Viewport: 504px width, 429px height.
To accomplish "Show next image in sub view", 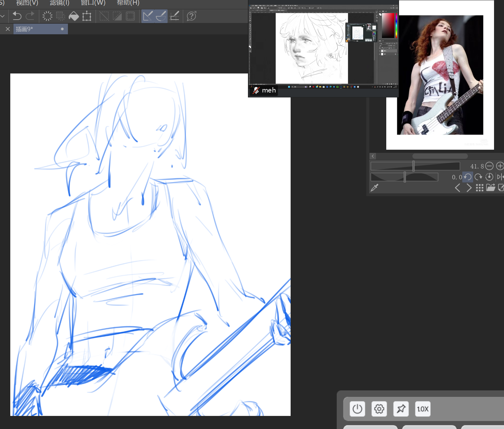I will pos(469,187).
